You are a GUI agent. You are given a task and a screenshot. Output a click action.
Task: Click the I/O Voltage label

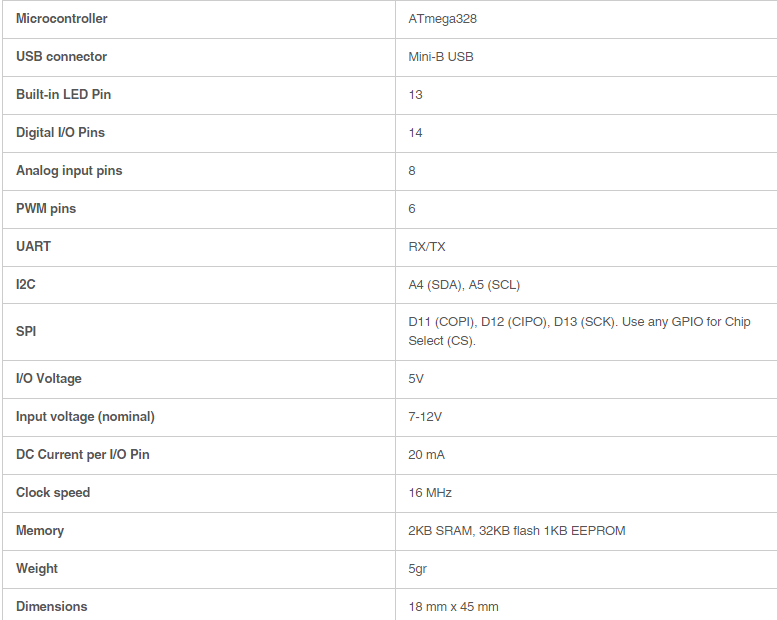[49, 379]
